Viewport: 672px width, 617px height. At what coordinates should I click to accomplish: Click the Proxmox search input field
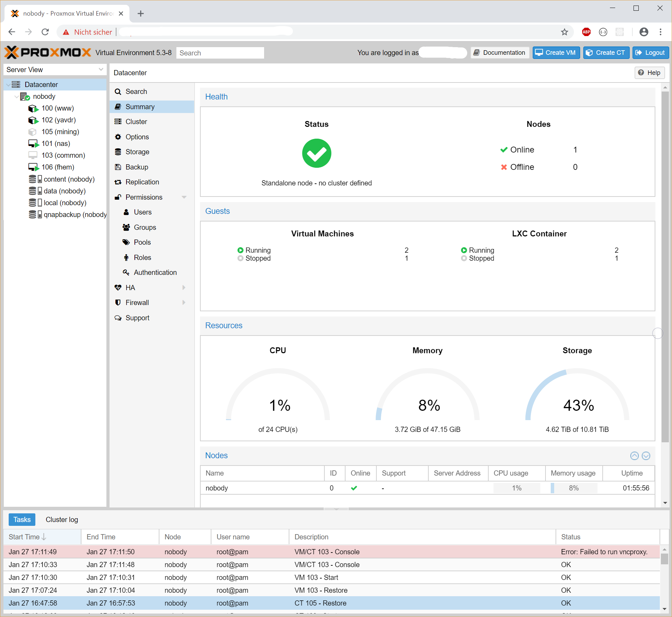tap(220, 53)
